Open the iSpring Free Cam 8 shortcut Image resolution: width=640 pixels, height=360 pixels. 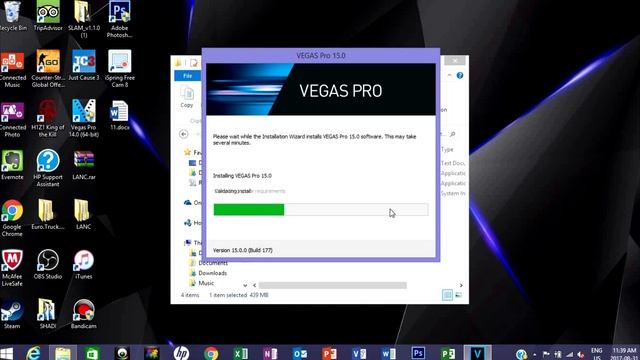point(119,69)
